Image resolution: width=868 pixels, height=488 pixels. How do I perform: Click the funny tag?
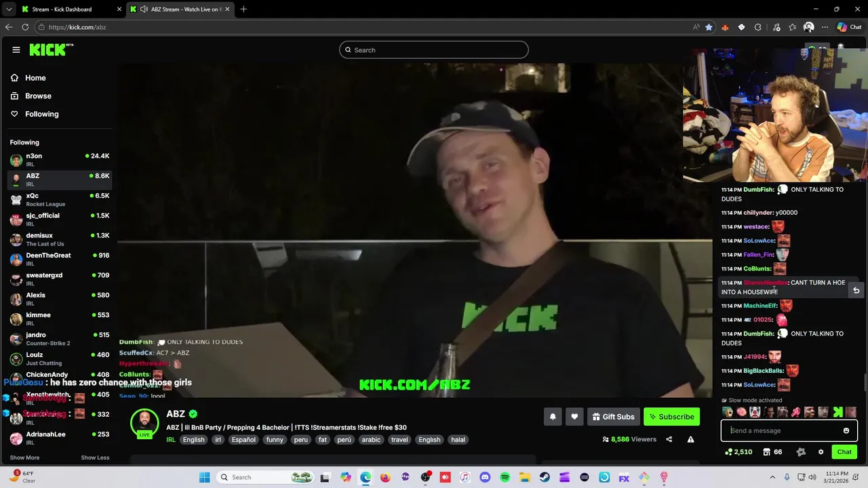point(275,440)
